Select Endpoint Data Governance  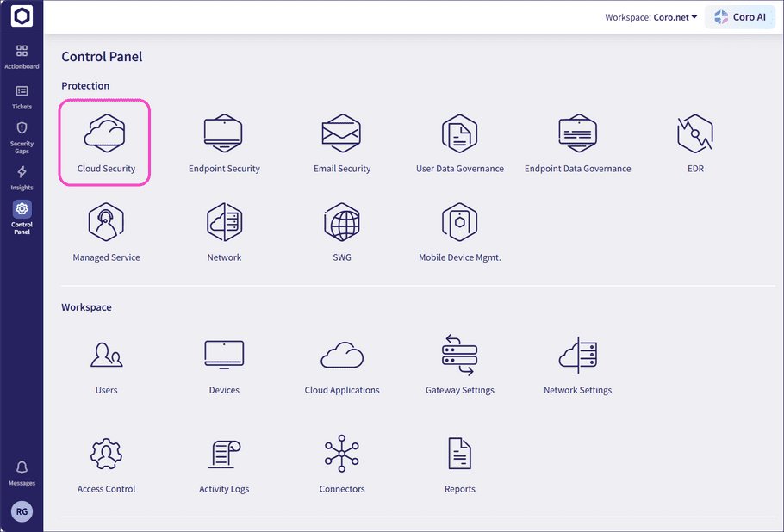coord(577,142)
